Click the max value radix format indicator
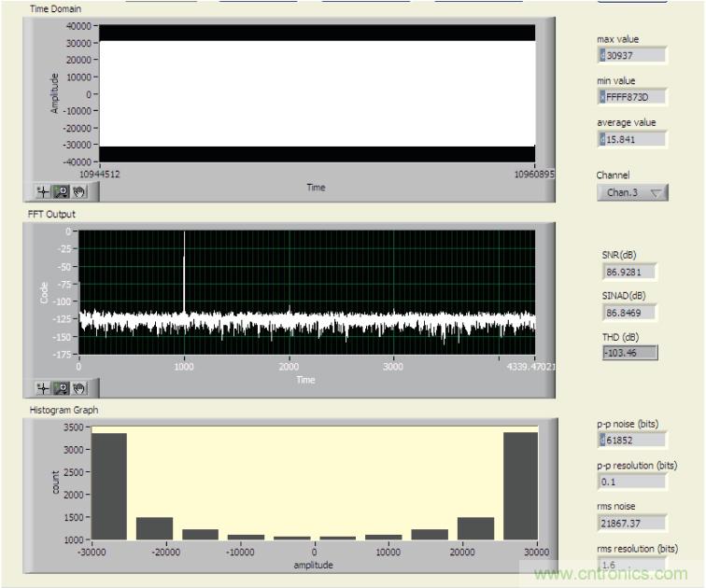This screenshot has height=588, width=706. 602,55
